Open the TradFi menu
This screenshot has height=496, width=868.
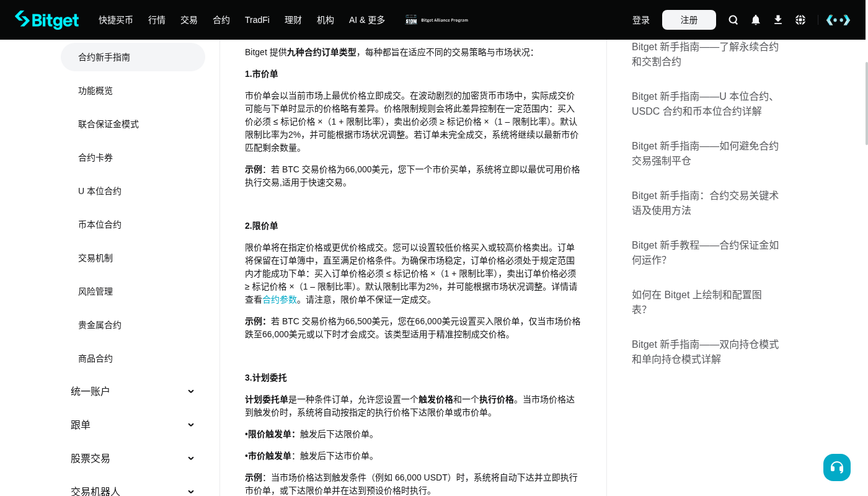pyautogui.click(x=257, y=20)
